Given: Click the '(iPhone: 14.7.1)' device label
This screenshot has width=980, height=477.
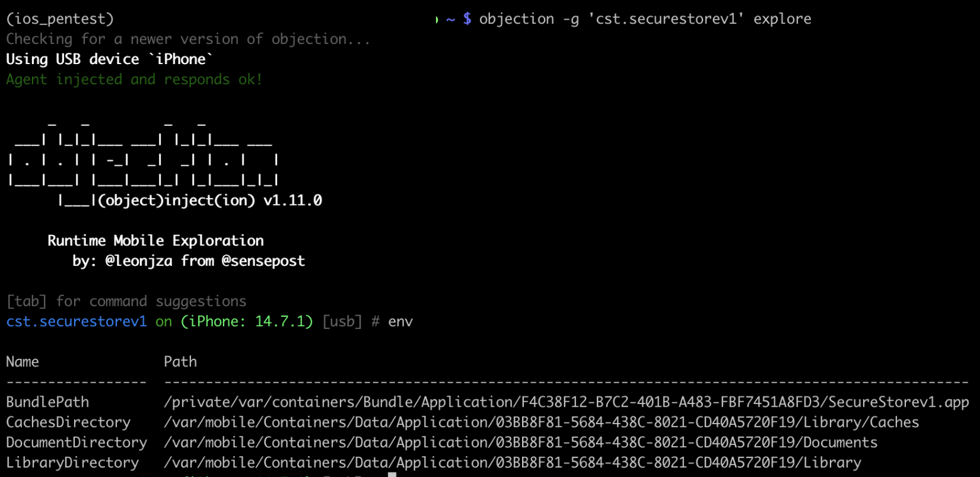Looking at the screenshot, I should tap(246, 322).
